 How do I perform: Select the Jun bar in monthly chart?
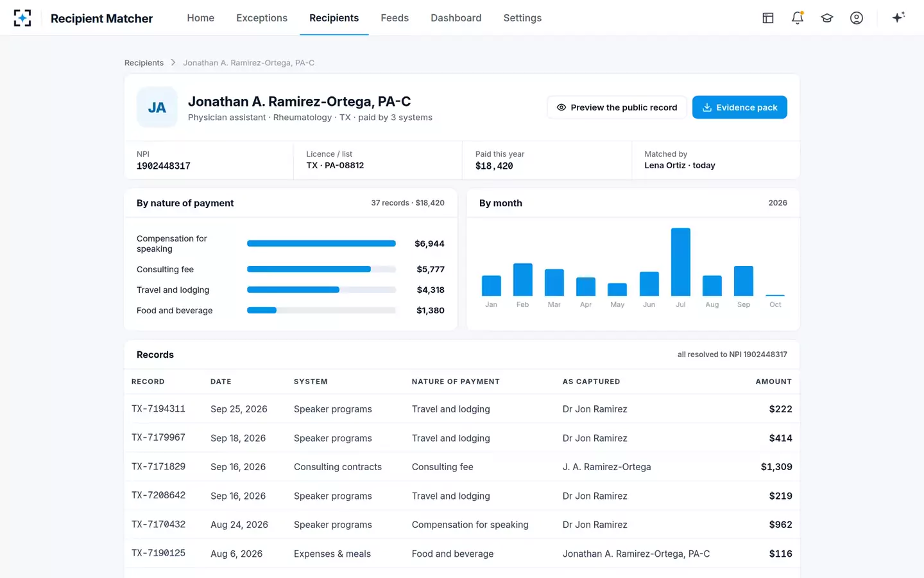649,284
